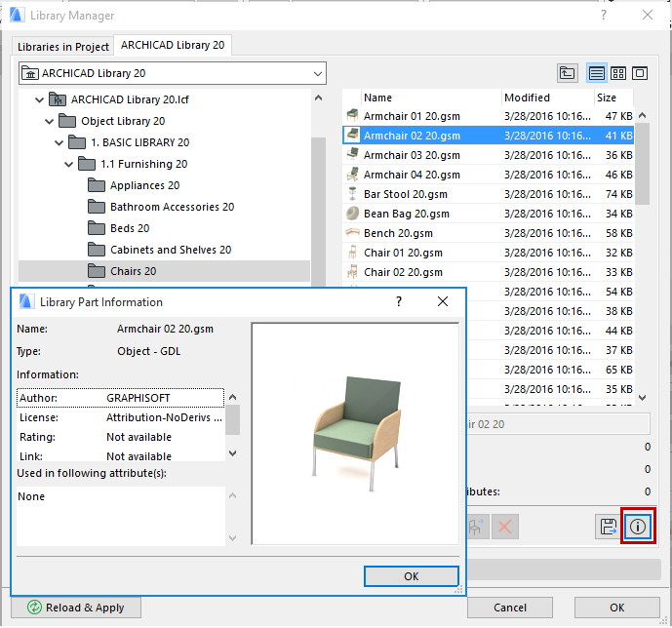The height and width of the screenshot is (628, 672).
Task: Click the library part name field
Action: pos(559,424)
